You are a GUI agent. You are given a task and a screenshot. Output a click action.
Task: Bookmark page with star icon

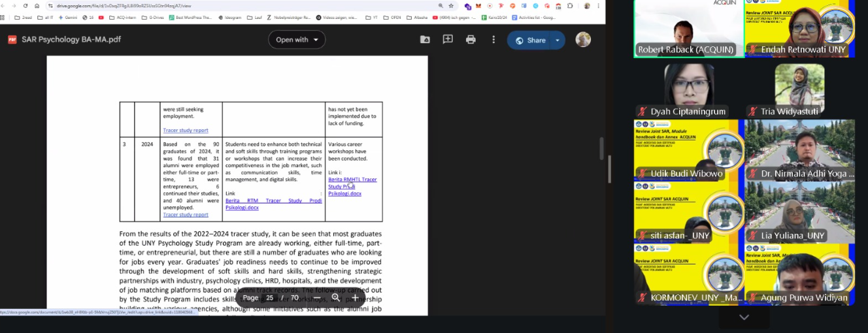point(451,6)
